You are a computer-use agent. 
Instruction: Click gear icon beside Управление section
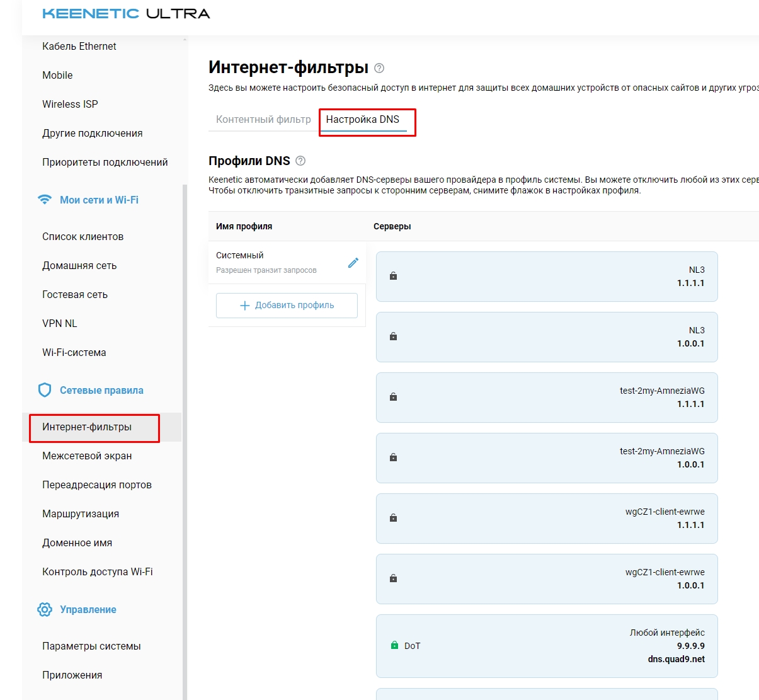[x=45, y=609]
